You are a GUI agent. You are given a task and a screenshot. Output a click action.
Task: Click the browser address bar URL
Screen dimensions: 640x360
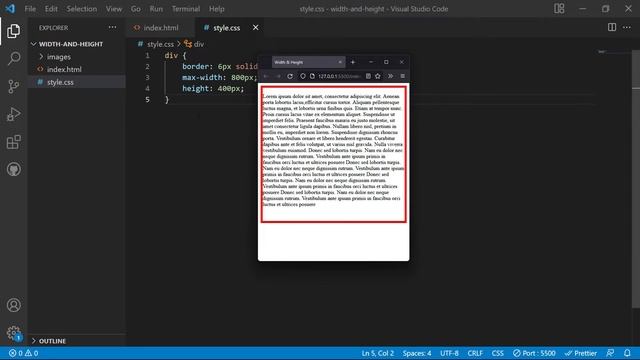coord(339,76)
